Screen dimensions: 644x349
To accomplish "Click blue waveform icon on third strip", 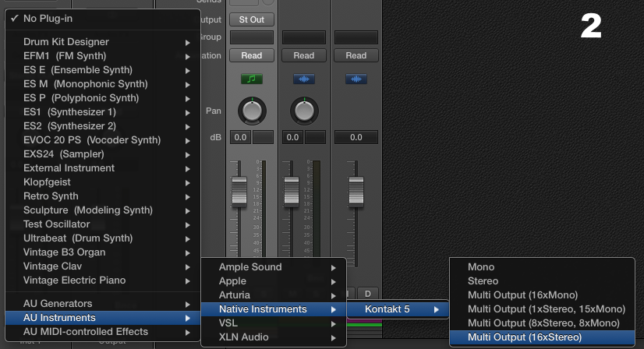I will [x=356, y=79].
